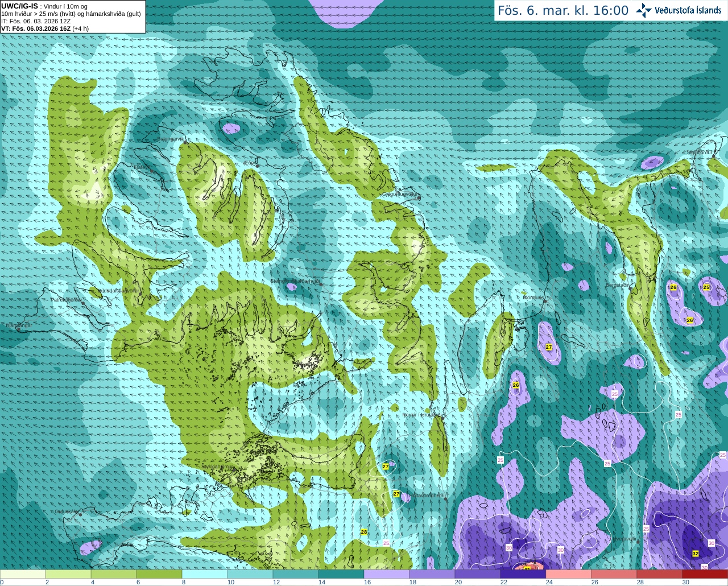
Task: Pick the 8–10 light cyan legend swatch
Action: click(x=205, y=575)
